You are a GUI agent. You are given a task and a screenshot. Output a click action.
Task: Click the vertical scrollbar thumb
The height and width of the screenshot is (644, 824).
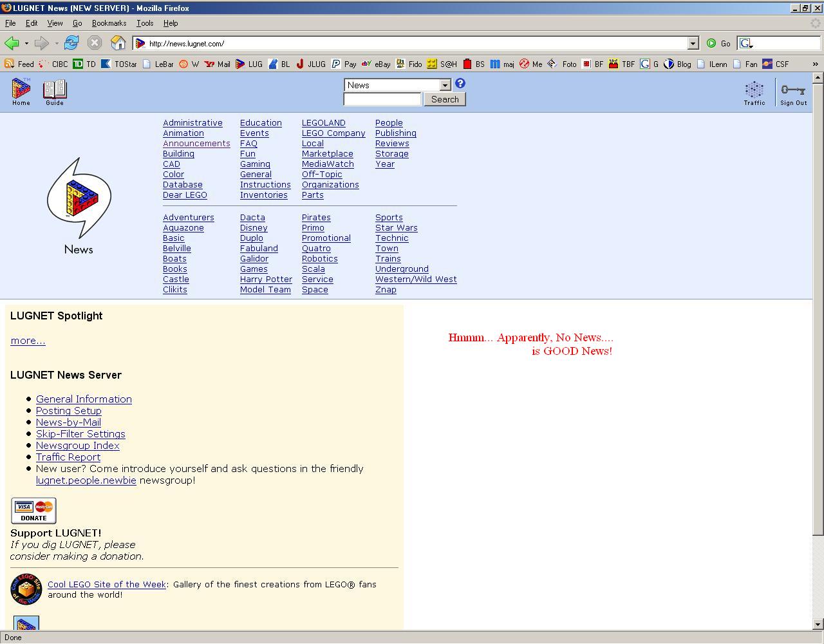pyautogui.click(x=818, y=309)
